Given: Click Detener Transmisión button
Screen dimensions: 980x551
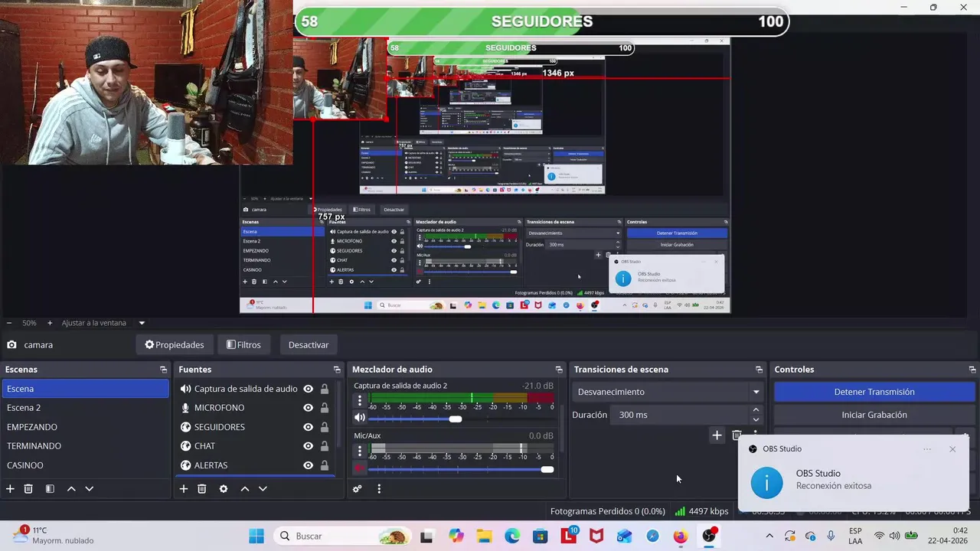Looking at the screenshot, I should (x=874, y=392).
